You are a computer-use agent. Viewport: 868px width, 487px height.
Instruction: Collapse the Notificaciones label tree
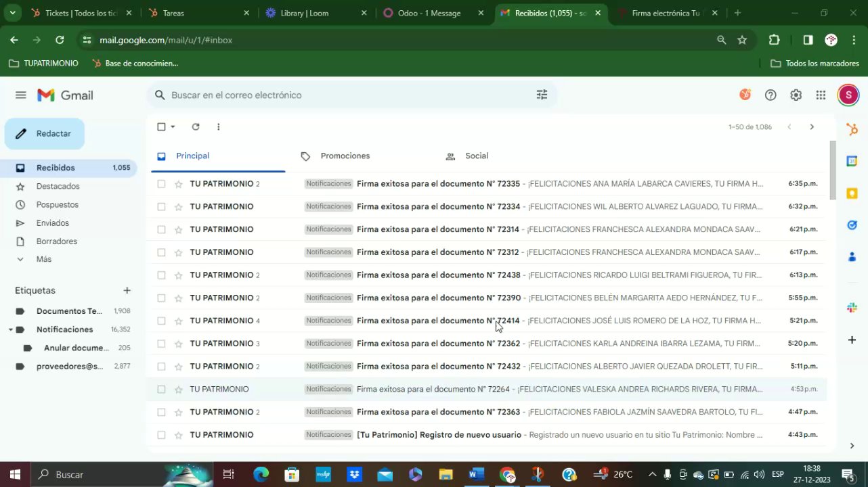[11, 330]
